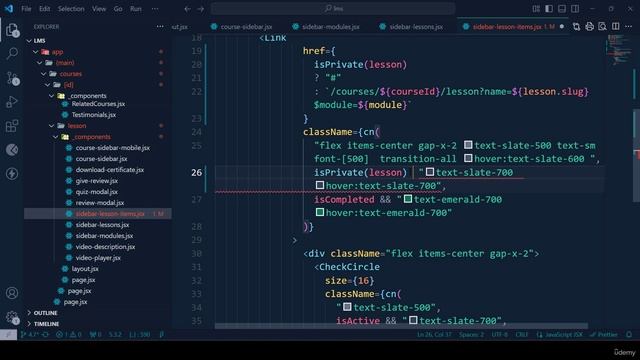Click the JavaScript JSX language mode
Image resolution: width=640 pixels, height=360 pixels.
560,334
